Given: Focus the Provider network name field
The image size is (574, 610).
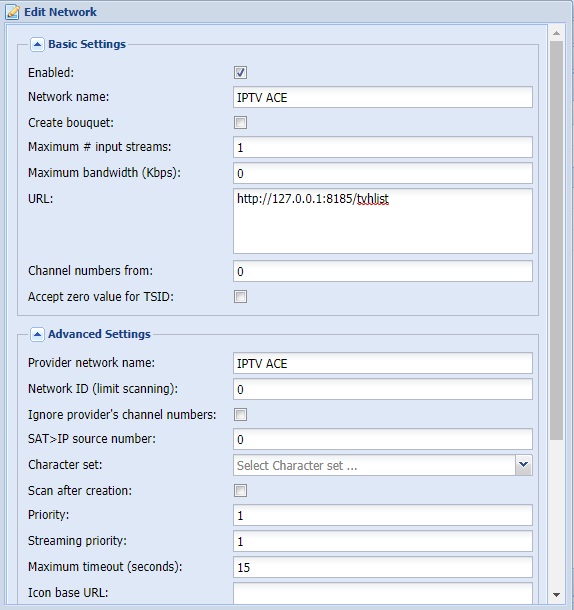Looking at the screenshot, I should [383, 363].
